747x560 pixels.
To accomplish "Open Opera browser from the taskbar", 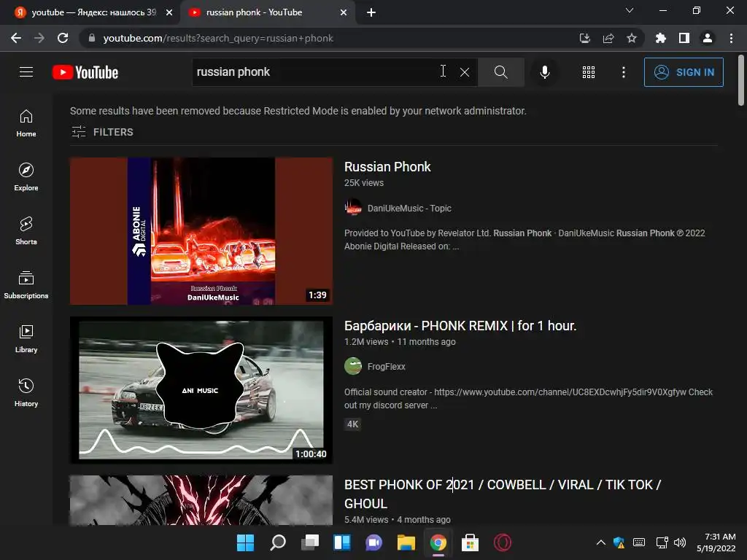I will pyautogui.click(x=502, y=542).
